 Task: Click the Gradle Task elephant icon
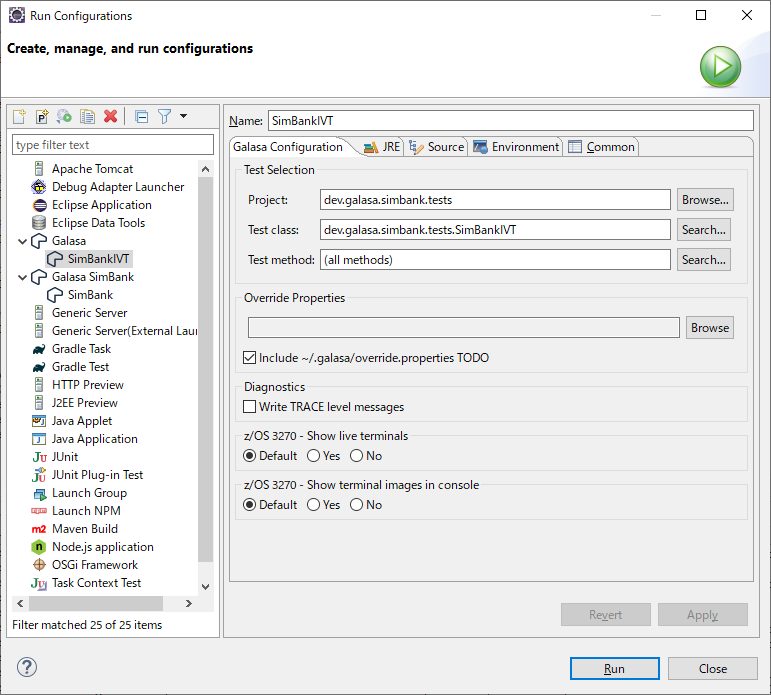[x=39, y=349]
